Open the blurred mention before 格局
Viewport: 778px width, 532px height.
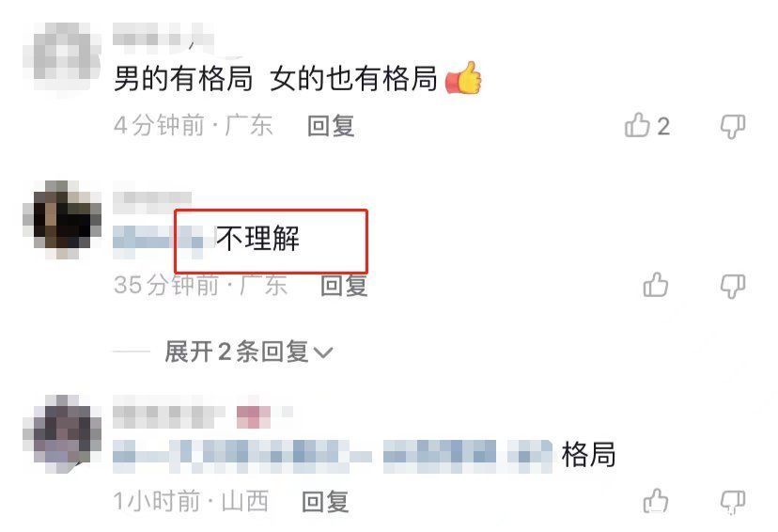(333, 456)
